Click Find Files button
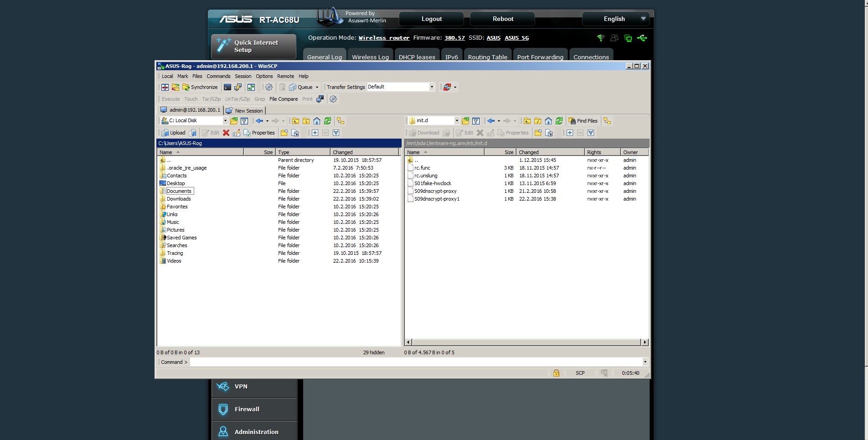 click(x=583, y=121)
